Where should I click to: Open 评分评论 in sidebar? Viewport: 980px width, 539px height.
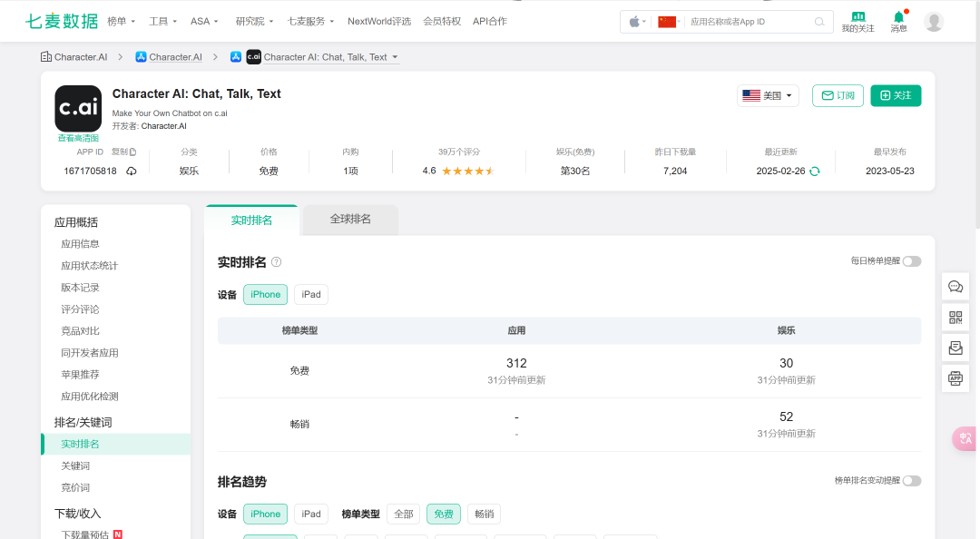[80, 309]
